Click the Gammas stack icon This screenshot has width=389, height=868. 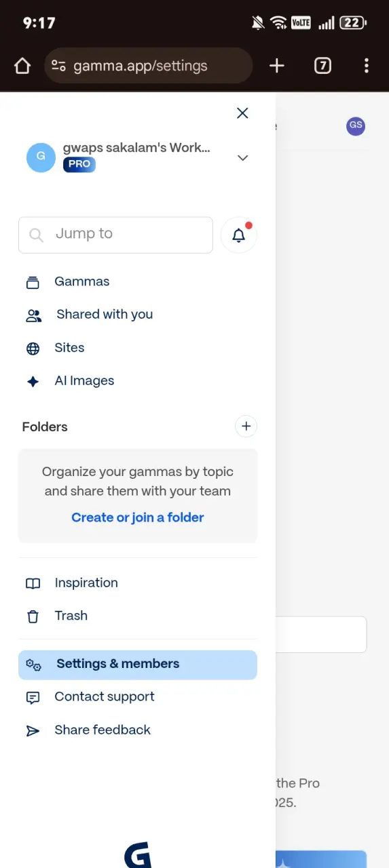33,282
